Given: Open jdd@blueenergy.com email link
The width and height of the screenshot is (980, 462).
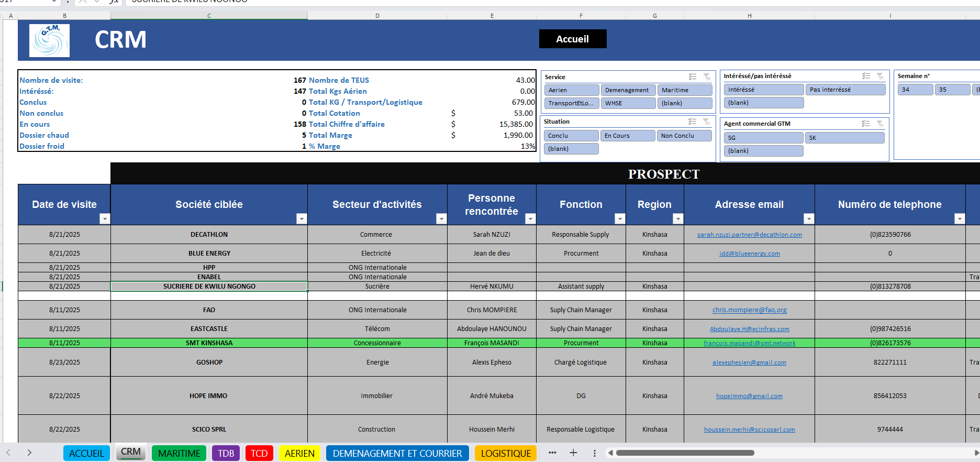Looking at the screenshot, I should (x=749, y=254).
